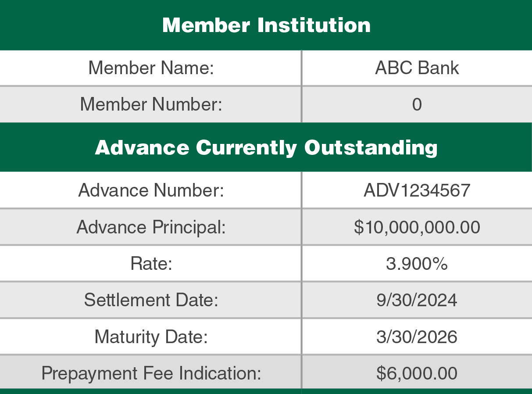Click the 3/30/2026 maturity date value

[x=417, y=337]
